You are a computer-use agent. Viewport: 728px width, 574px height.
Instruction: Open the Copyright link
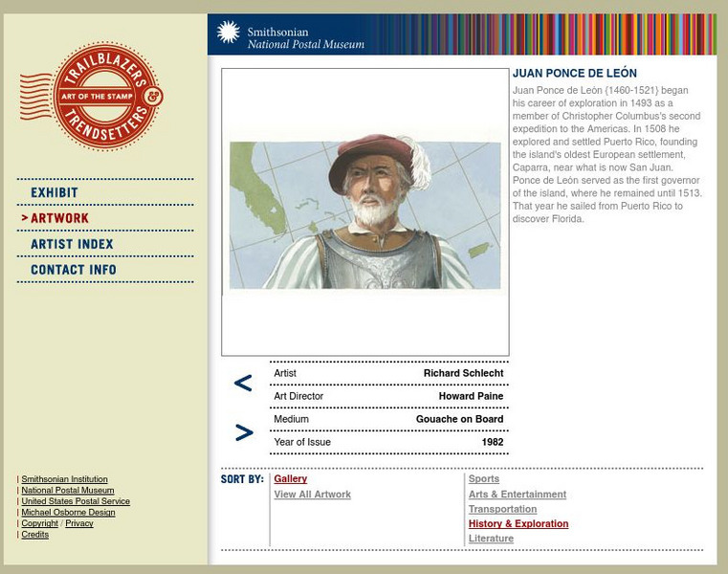click(39, 523)
